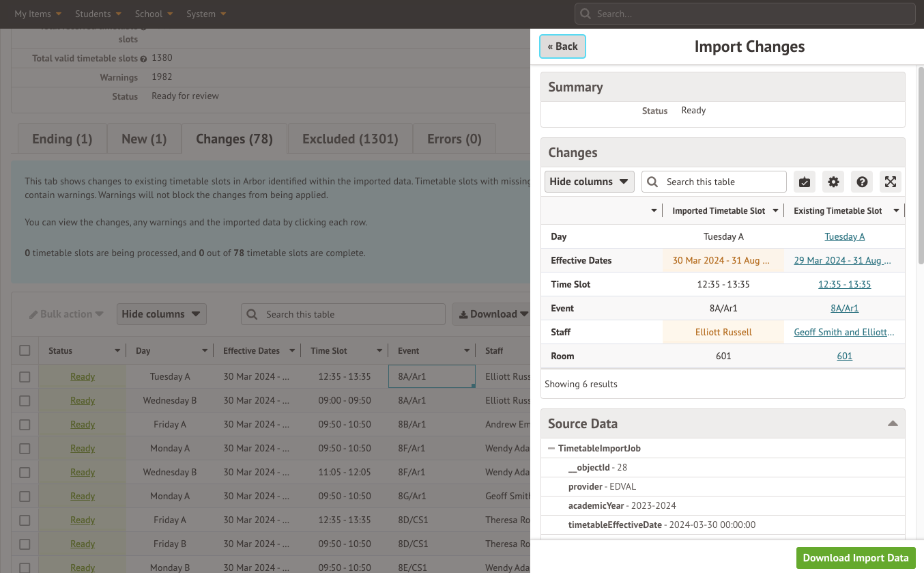Click help icon beside Total valid timetable slots
Image resolution: width=924 pixels, height=573 pixels.
coord(143,59)
